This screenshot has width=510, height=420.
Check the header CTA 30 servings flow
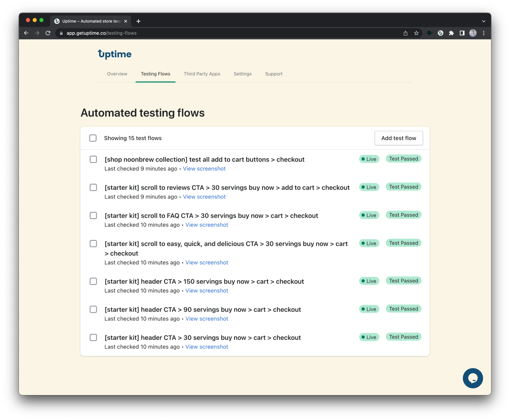pyautogui.click(x=93, y=337)
